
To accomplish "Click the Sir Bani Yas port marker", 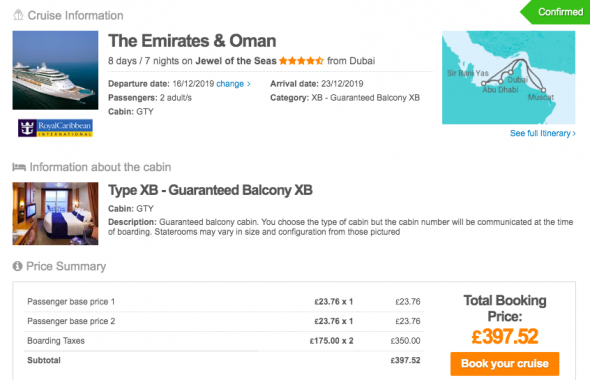I will click(484, 84).
